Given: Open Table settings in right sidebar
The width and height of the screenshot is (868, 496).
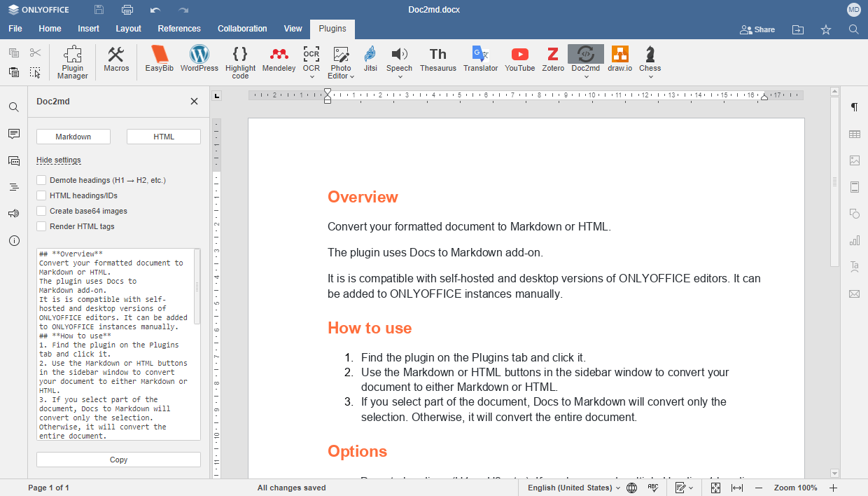Looking at the screenshot, I should (855, 134).
